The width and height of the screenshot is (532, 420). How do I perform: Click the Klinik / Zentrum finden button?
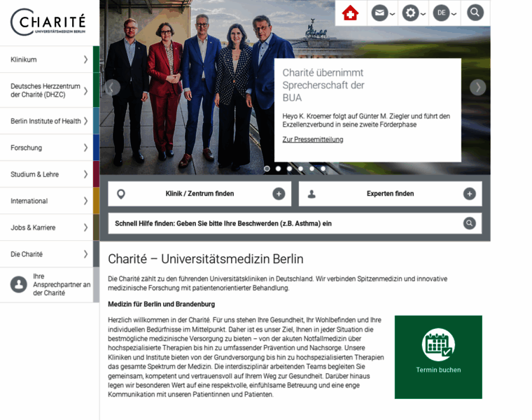point(199,194)
